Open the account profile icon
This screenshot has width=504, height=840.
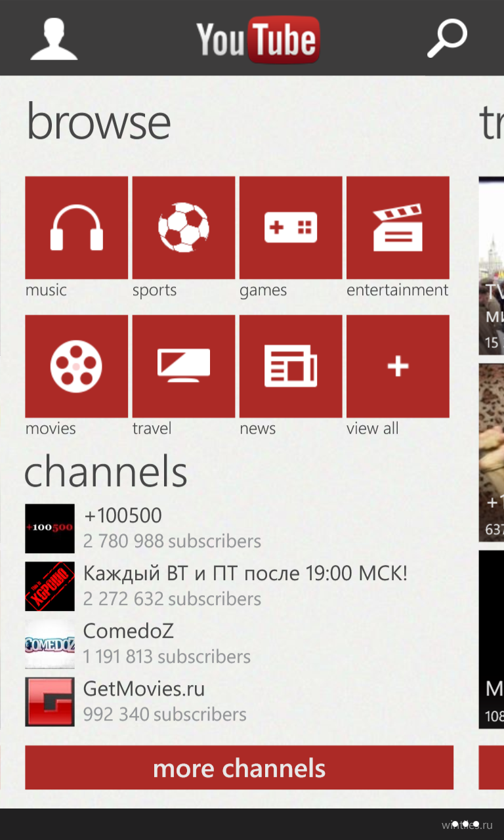pyautogui.click(x=54, y=39)
